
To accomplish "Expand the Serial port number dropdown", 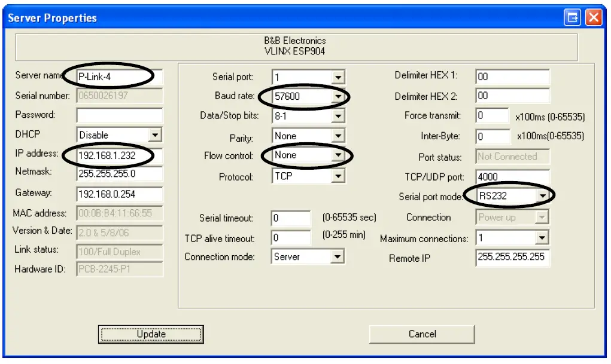I will tap(338, 77).
